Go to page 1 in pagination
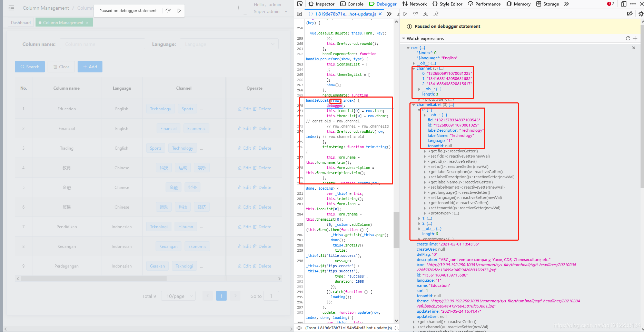This screenshot has width=644, height=332. (x=221, y=296)
